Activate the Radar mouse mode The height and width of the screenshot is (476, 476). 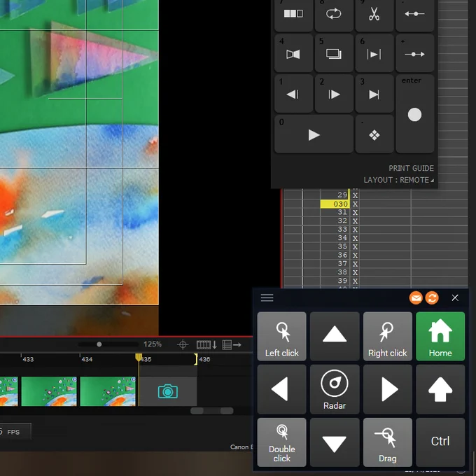(x=335, y=389)
